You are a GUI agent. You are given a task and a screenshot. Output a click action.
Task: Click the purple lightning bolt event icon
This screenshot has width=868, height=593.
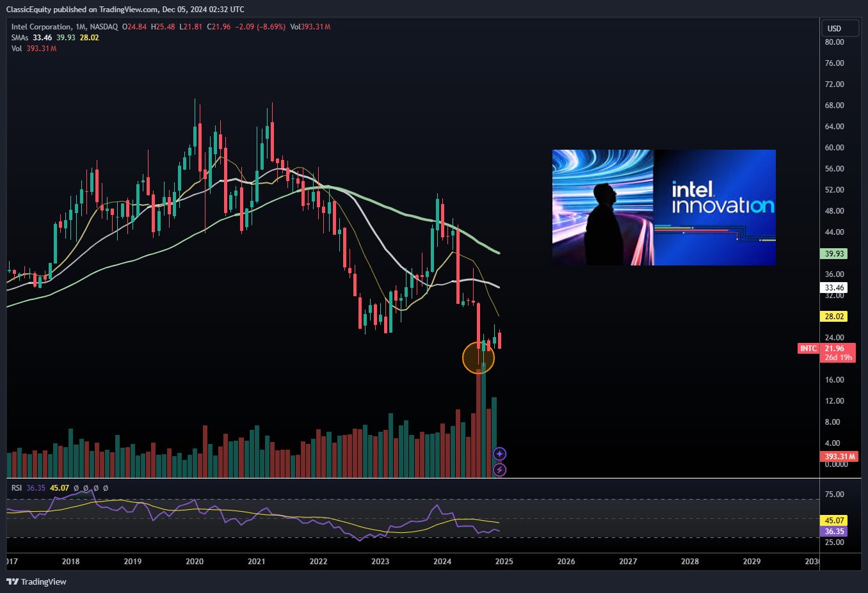tap(500, 470)
